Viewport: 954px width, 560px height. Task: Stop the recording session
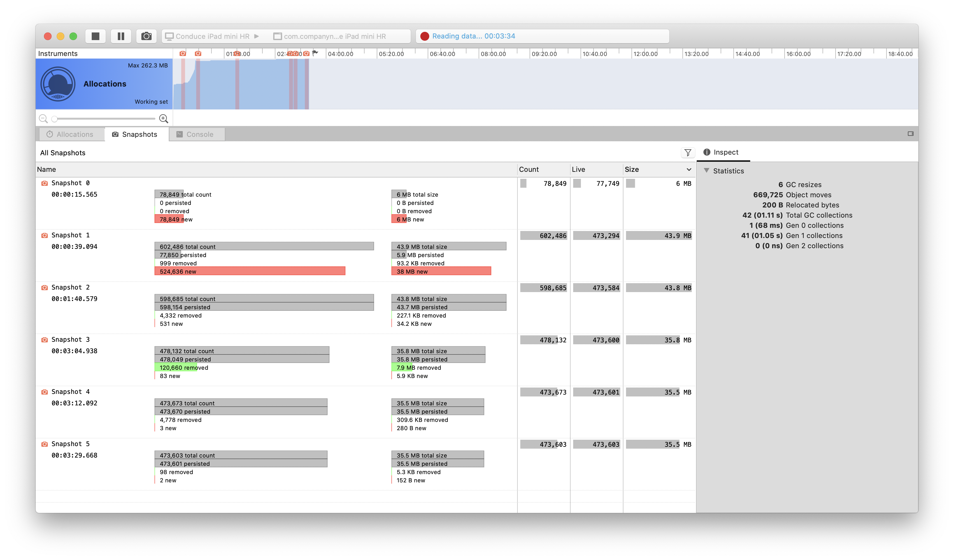click(96, 36)
